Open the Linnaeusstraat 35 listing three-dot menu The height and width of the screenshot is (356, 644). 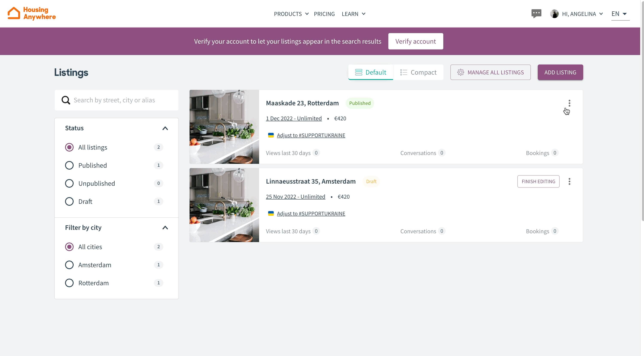click(569, 181)
